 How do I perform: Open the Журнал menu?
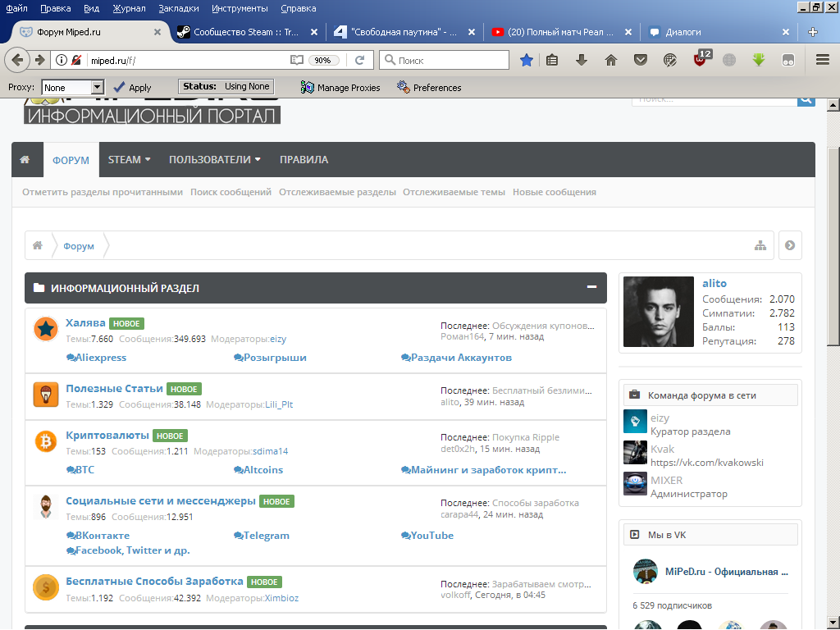[x=129, y=8]
